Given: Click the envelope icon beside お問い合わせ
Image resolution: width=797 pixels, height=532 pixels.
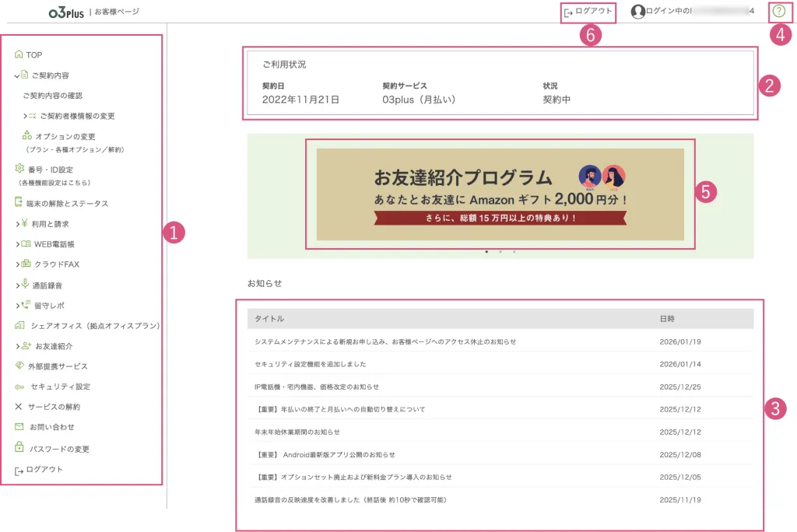Looking at the screenshot, I should tap(19, 426).
